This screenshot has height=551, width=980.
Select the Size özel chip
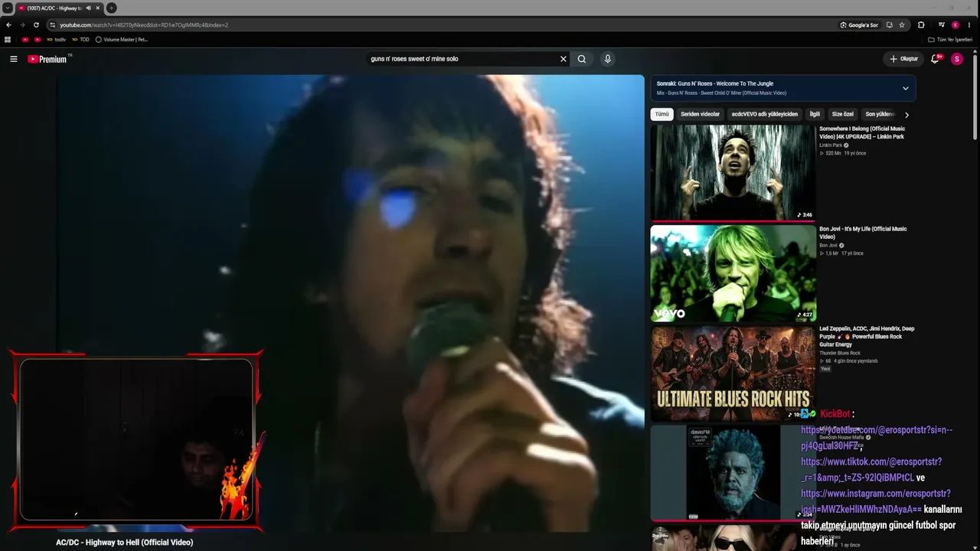pyautogui.click(x=843, y=114)
